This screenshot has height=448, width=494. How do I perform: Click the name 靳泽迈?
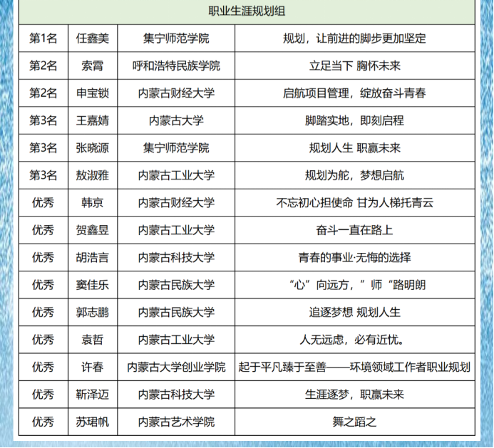click(x=93, y=395)
